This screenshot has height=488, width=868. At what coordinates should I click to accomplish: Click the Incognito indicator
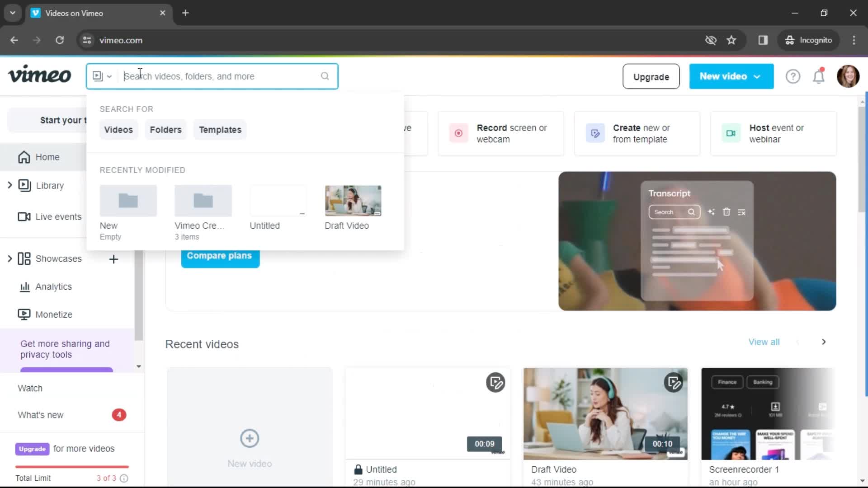[808, 40]
